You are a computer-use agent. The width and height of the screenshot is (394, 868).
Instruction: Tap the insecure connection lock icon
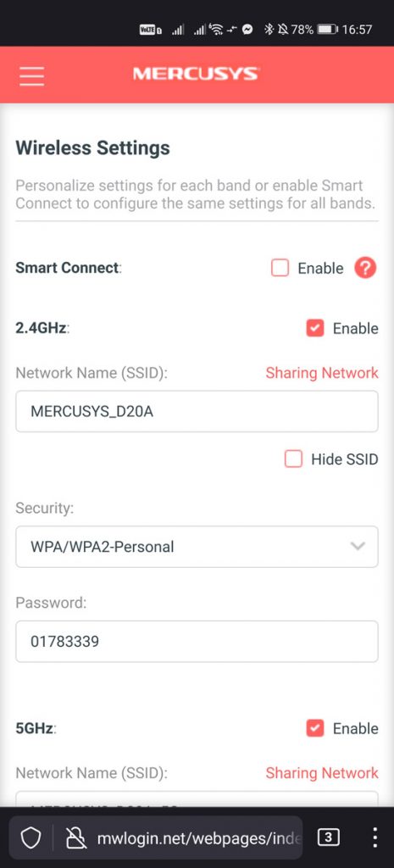(x=75, y=838)
